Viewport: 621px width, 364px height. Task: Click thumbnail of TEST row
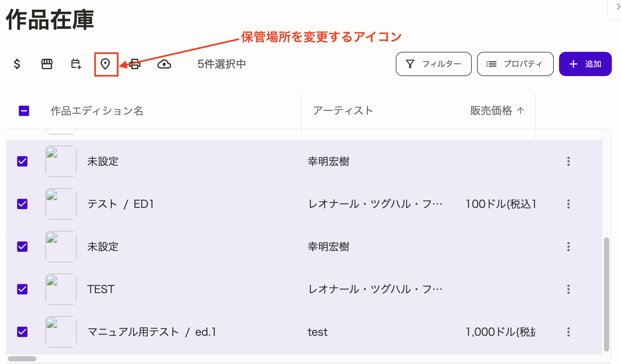(x=61, y=289)
